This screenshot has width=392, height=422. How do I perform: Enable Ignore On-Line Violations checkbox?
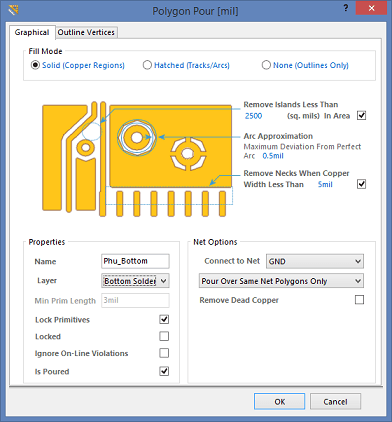[164, 353]
